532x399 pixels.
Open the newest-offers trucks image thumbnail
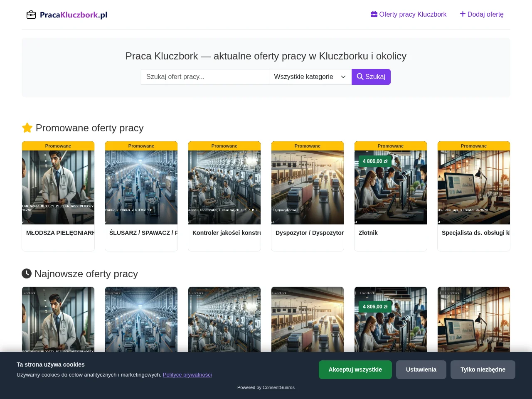tap(308, 320)
